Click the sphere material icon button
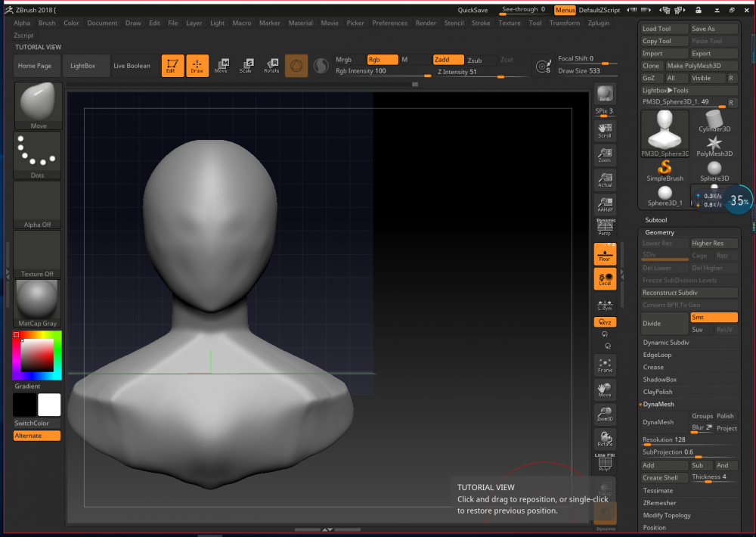The width and height of the screenshot is (756, 537). (296, 66)
